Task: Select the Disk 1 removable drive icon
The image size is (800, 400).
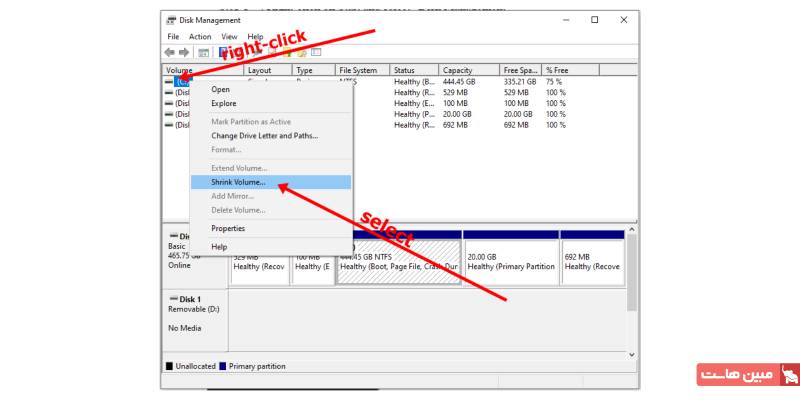Action: click(x=171, y=299)
